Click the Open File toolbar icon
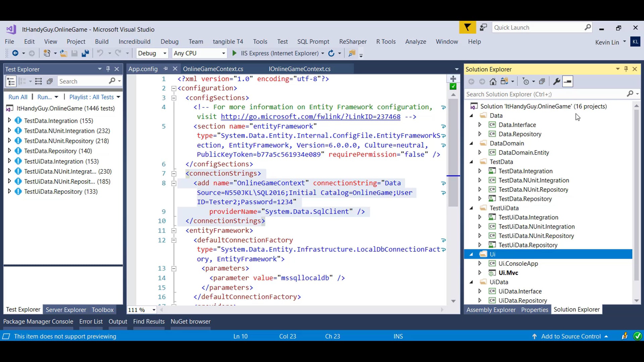 point(63,53)
